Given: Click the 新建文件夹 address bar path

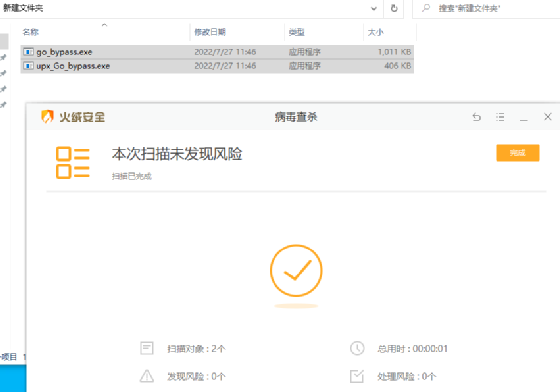Looking at the screenshot, I should (23, 8).
